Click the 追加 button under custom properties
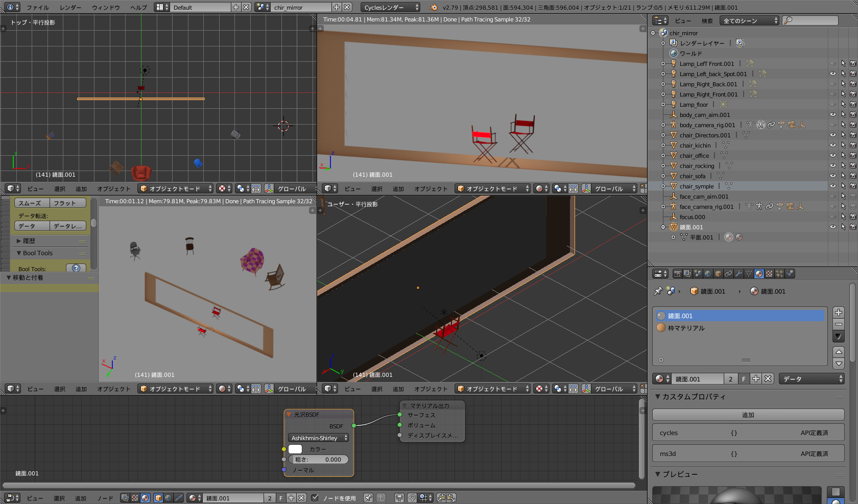858x504 pixels. pyautogui.click(x=748, y=415)
